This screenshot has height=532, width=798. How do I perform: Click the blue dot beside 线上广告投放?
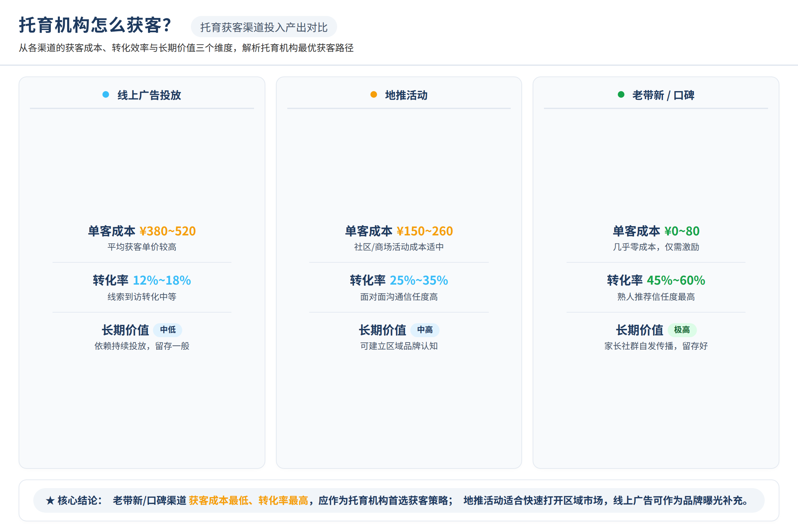(105, 95)
